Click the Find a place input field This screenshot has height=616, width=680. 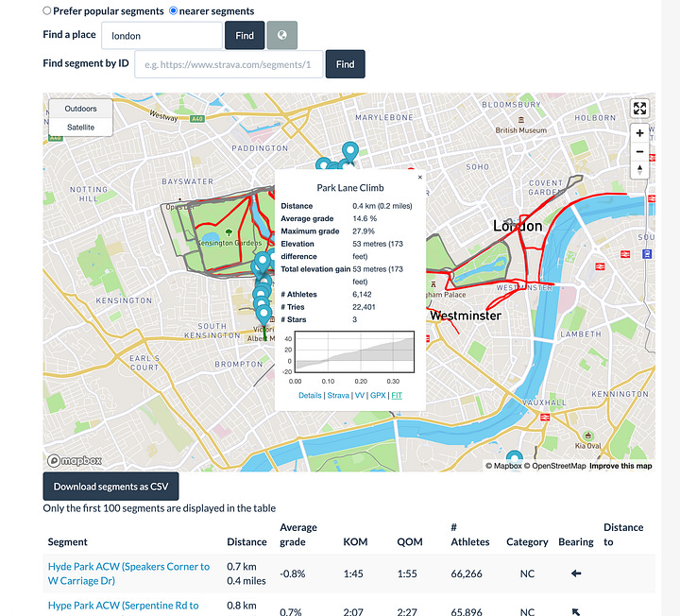161,36
